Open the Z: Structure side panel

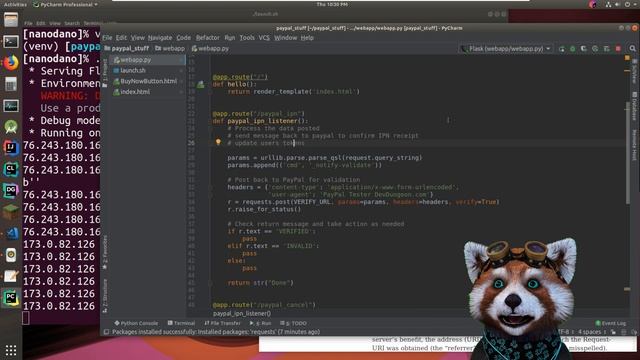click(105, 296)
